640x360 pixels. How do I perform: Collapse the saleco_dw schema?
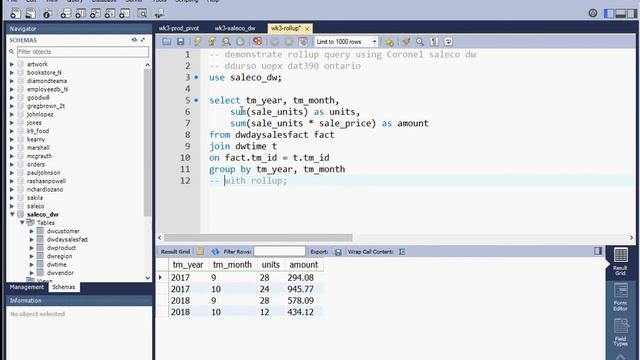point(12,214)
